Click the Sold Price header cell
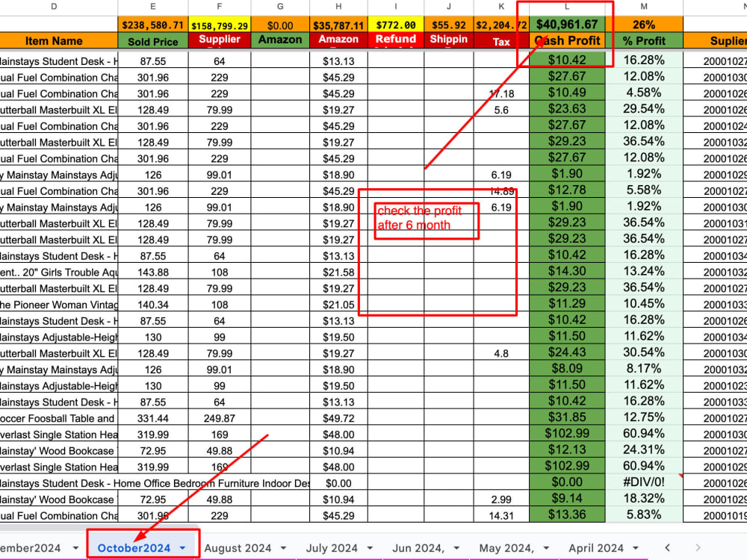This screenshot has width=747, height=560. 153,41
